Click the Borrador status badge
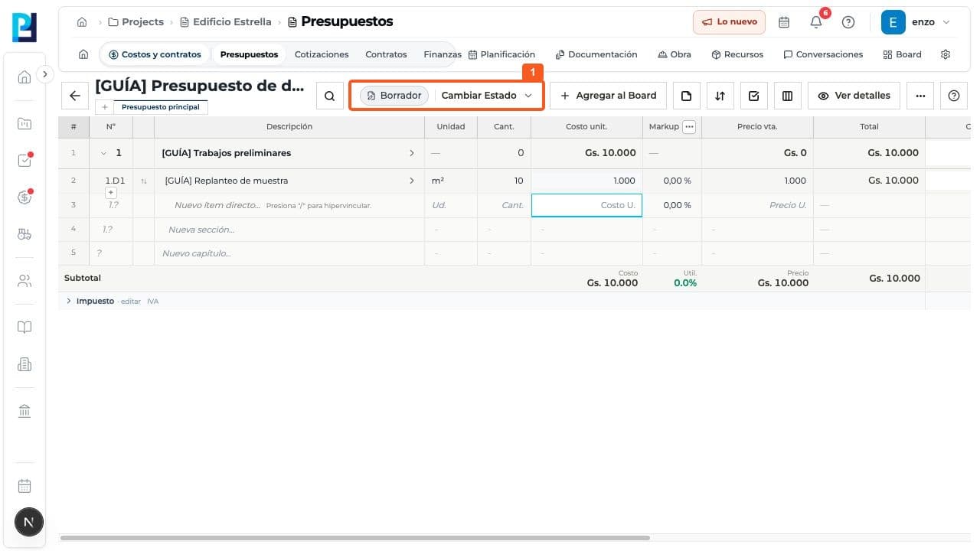The height and width of the screenshot is (551, 980). [394, 96]
